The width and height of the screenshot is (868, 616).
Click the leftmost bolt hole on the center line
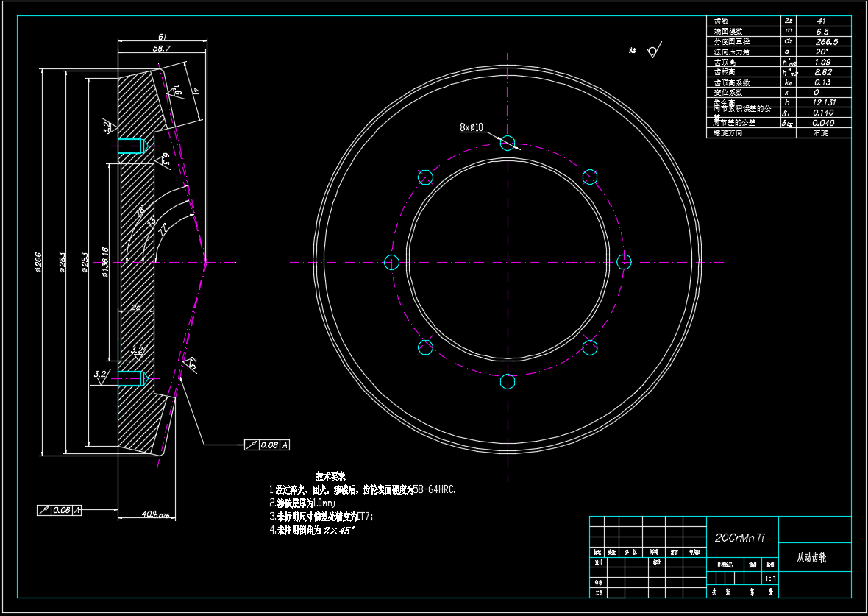pos(391,262)
